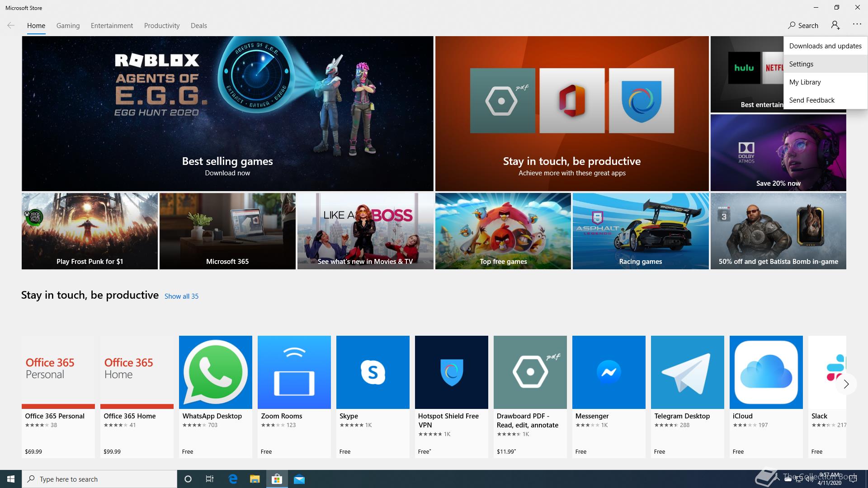Open the Search magnifier button
This screenshot has height=488, width=868.
[803, 25]
